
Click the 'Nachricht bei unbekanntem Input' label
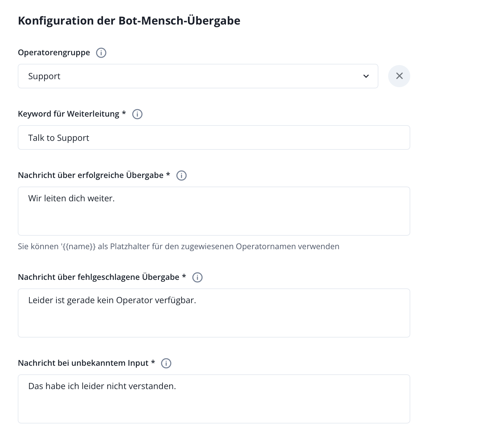[83, 363]
